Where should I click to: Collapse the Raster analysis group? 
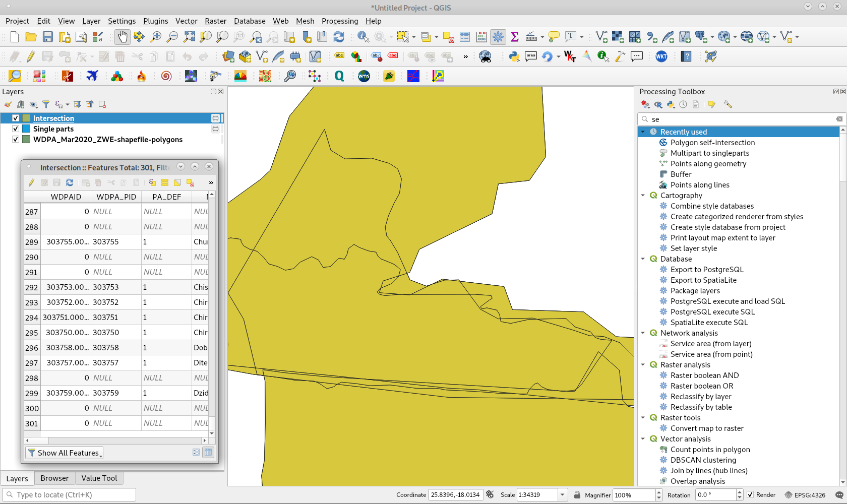point(643,364)
